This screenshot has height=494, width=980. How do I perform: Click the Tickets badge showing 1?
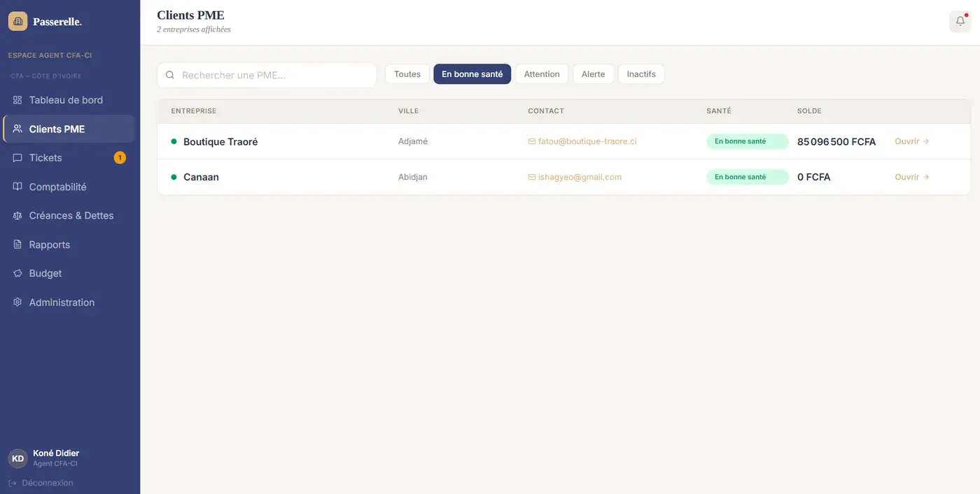click(120, 158)
